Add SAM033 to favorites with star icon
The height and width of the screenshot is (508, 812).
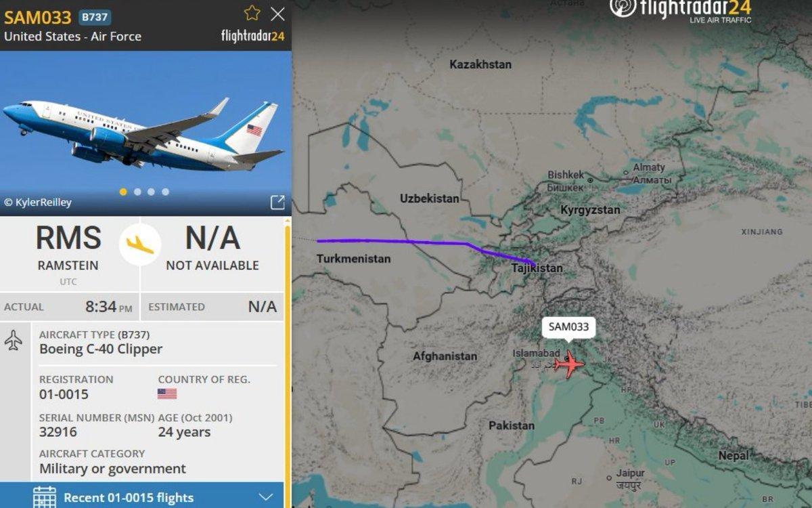click(252, 13)
